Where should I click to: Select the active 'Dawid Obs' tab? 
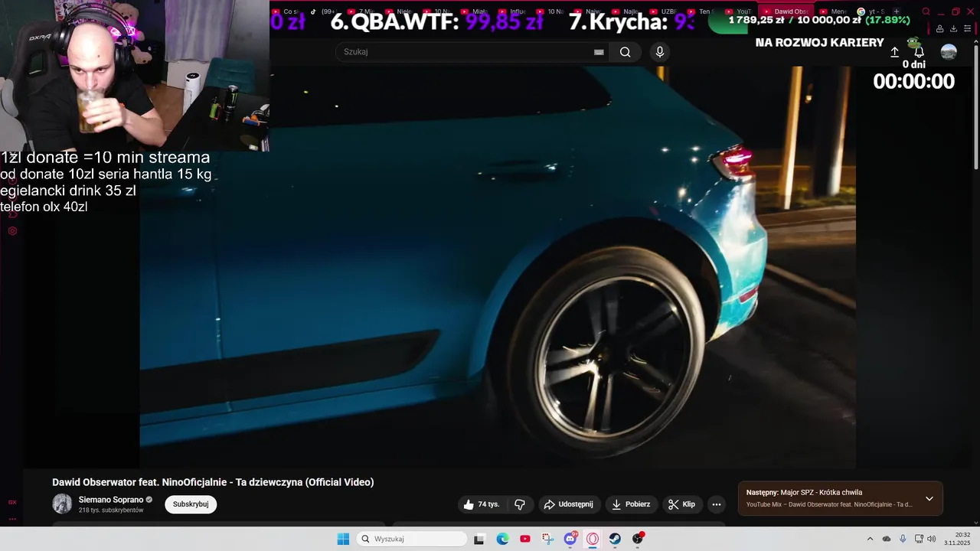click(x=785, y=11)
